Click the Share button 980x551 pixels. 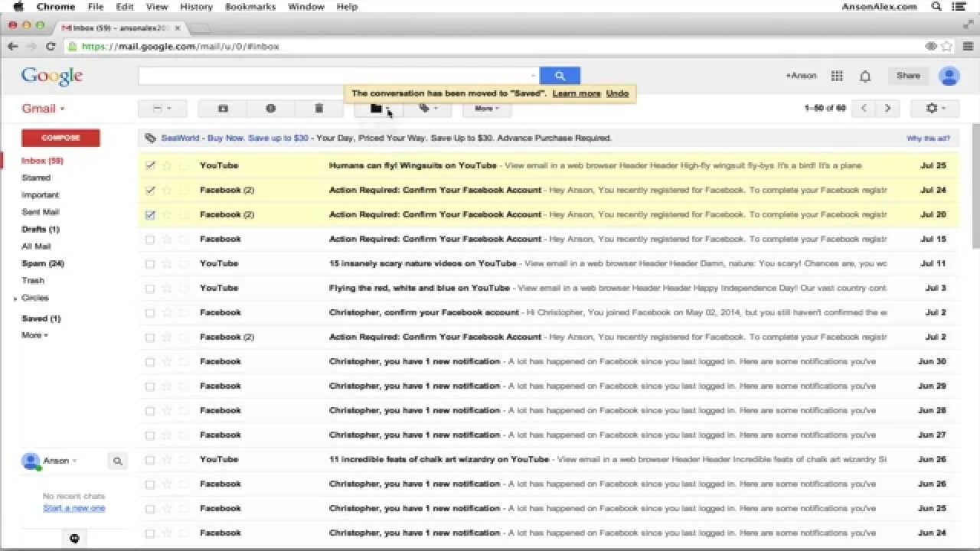click(x=908, y=76)
